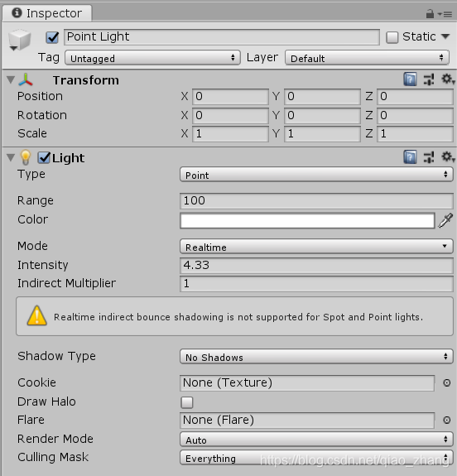The width and height of the screenshot is (457, 476).
Task: Collapse the Light component foldout
Action: click(11, 157)
